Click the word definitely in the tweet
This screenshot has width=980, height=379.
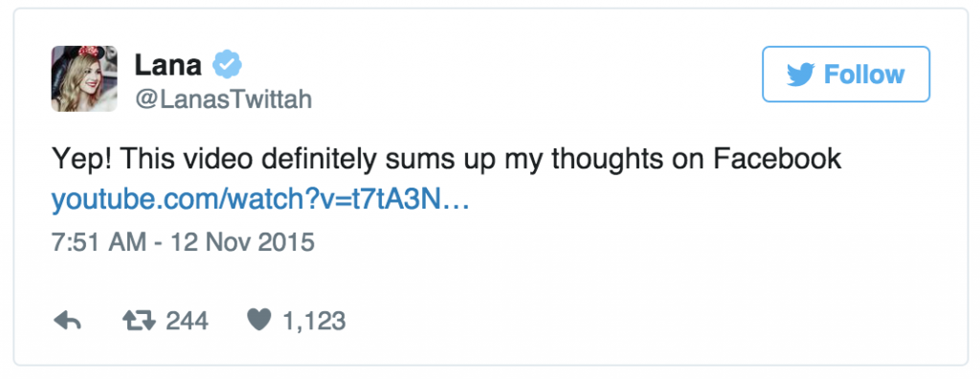(319, 160)
